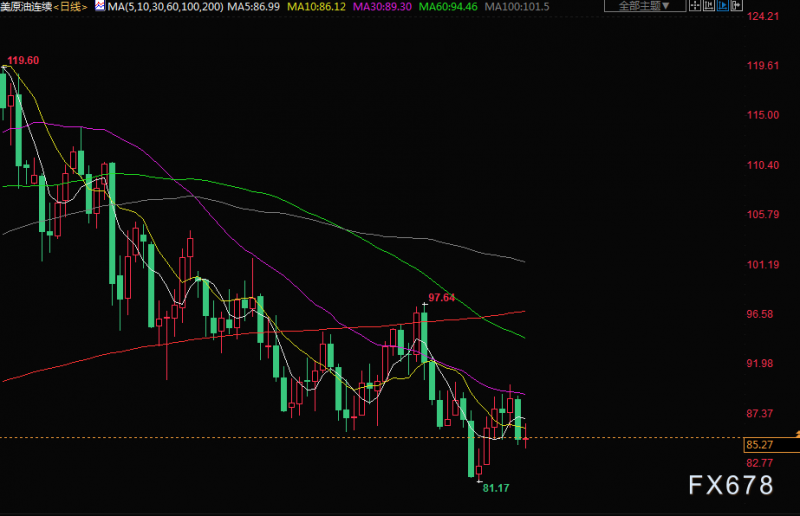Click the MA indicator chart icon

pos(100,6)
